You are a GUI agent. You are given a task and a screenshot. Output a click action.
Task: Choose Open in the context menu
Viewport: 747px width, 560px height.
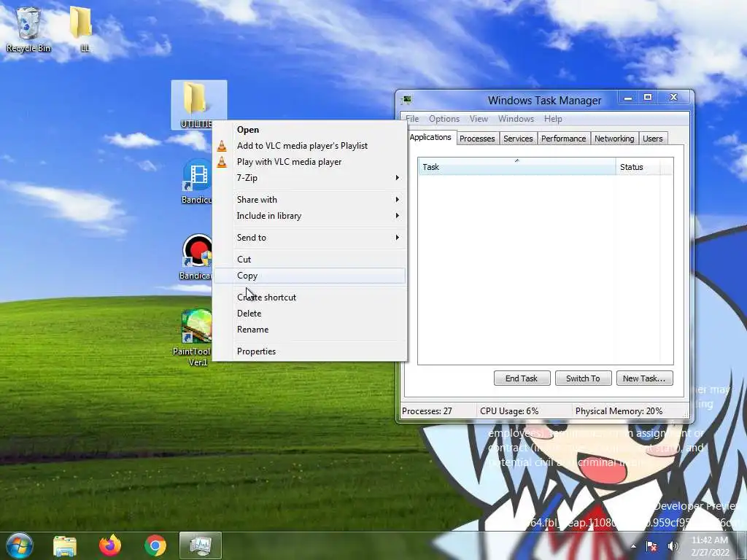point(309,130)
